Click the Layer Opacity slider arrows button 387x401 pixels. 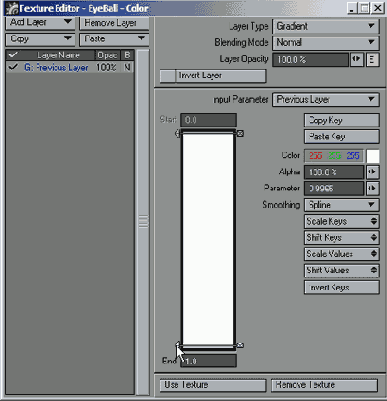[357, 60]
